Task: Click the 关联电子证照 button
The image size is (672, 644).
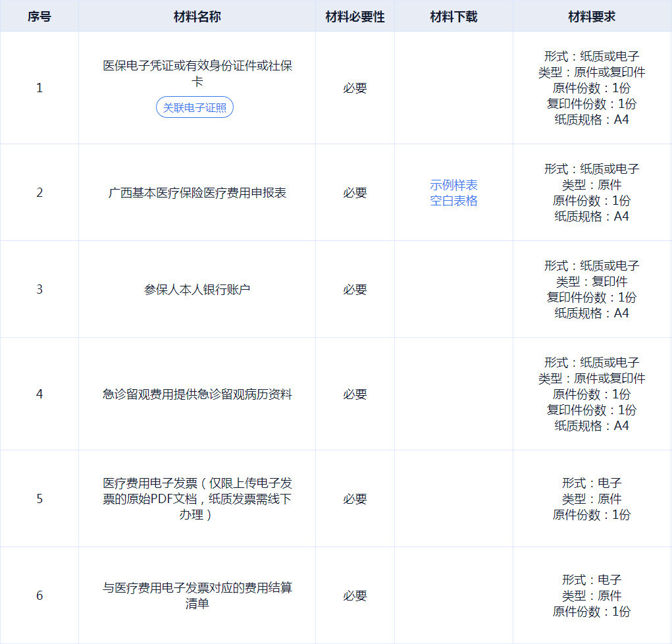Action: 195,107
